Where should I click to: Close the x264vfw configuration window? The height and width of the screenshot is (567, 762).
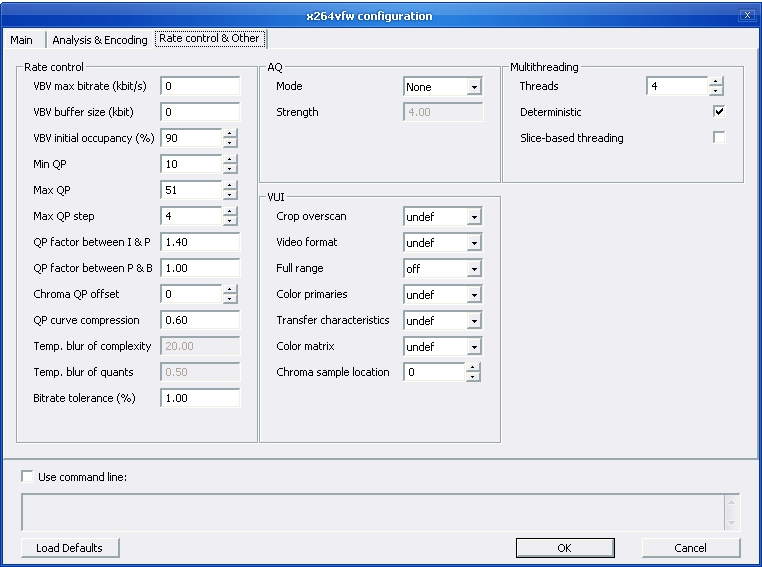pos(746,16)
